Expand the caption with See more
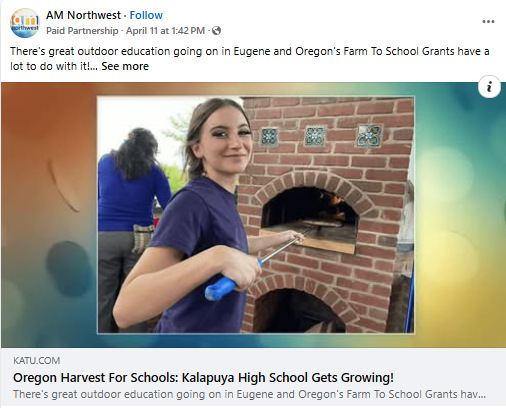Viewport: 506px width, 408px height. [x=125, y=66]
